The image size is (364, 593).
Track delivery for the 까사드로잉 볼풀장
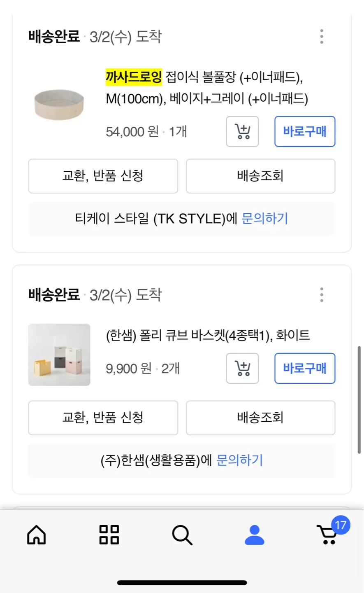point(260,176)
